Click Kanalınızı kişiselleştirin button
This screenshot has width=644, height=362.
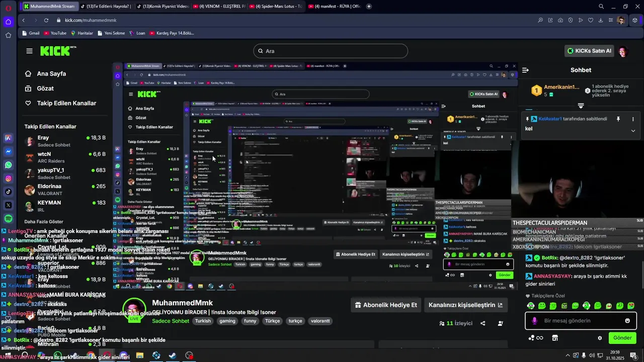click(x=465, y=305)
